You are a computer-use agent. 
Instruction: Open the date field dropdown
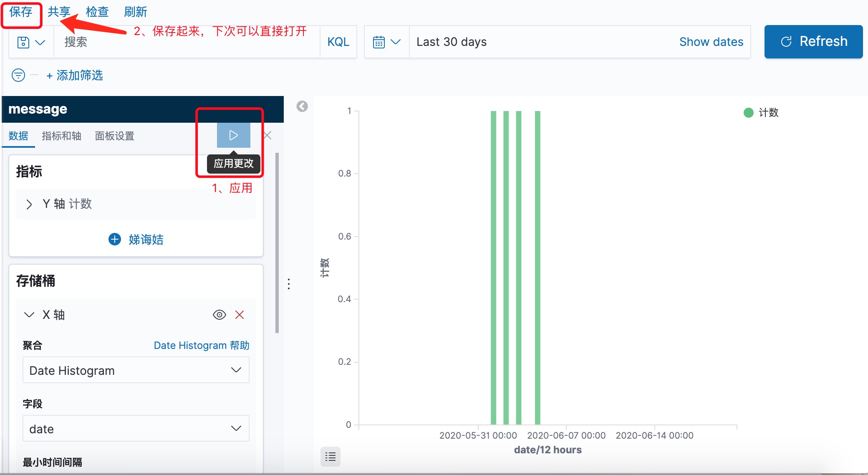pyautogui.click(x=136, y=429)
